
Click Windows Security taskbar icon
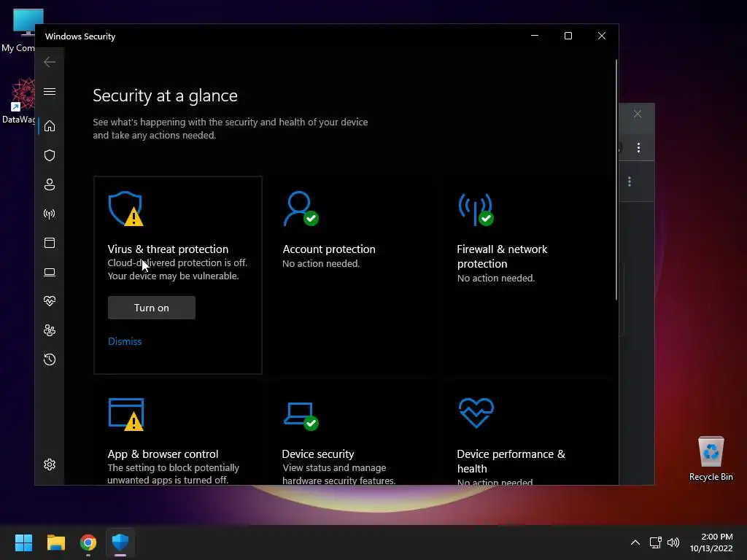[120, 542]
